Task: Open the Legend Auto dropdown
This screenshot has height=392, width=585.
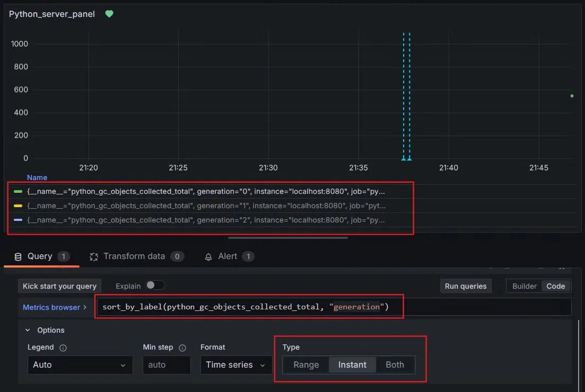Action: [80, 365]
